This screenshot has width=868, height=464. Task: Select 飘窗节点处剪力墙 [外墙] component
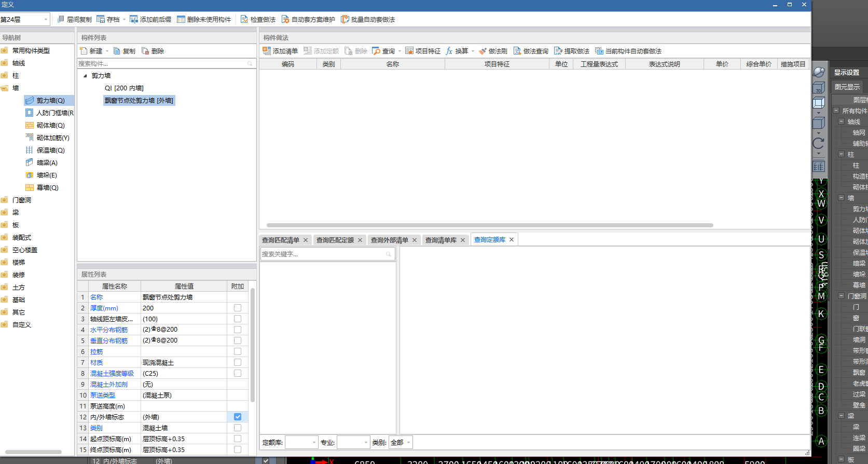[139, 100]
